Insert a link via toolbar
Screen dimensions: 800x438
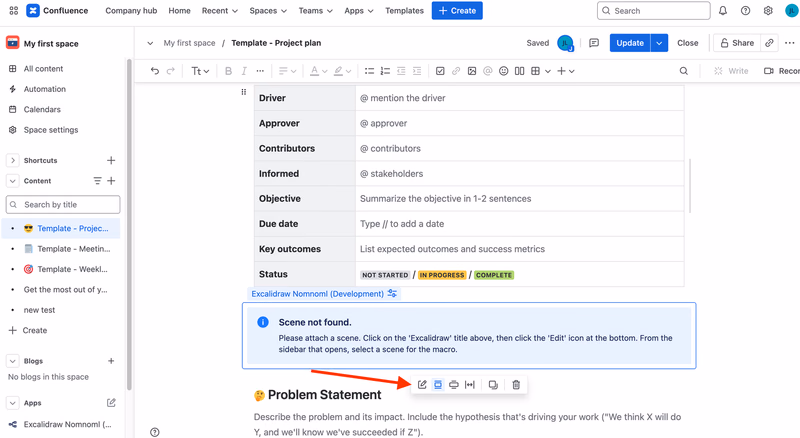(456, 71)
